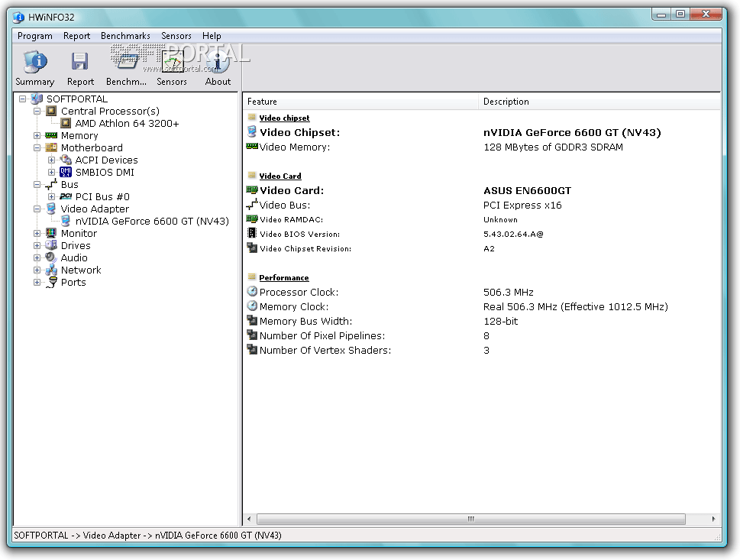Open the Sensors menu

(x=176, y=36)
